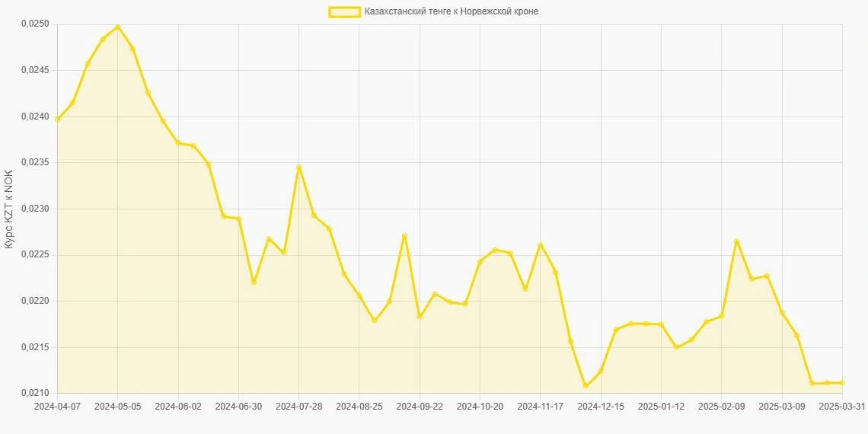Select the data point at 2024-06-02
Screen dimensions: 868x434
pos(178,143)
